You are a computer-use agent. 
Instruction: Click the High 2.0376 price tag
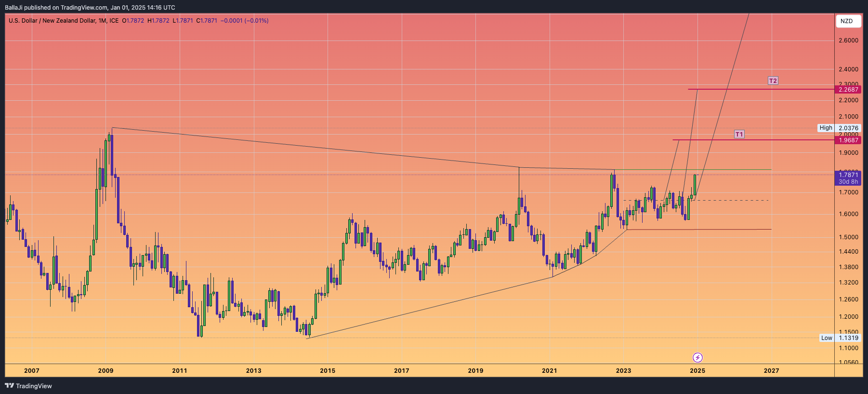[x=839, y=128]
